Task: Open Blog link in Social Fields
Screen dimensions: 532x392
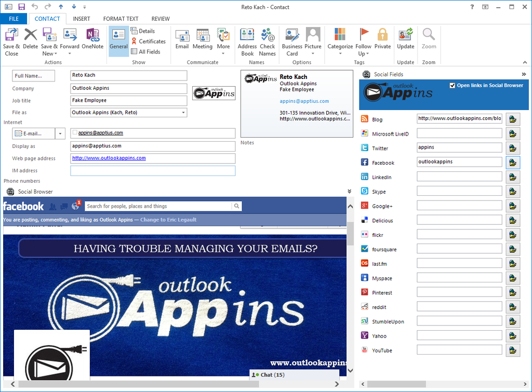Action: (x=513, y=119)
